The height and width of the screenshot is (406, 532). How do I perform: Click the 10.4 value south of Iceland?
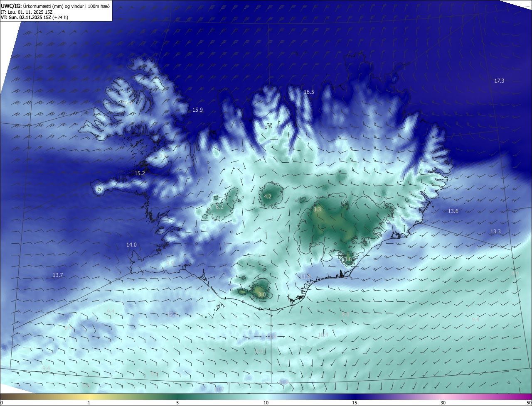pyautogui.click(x=323, y=335)
